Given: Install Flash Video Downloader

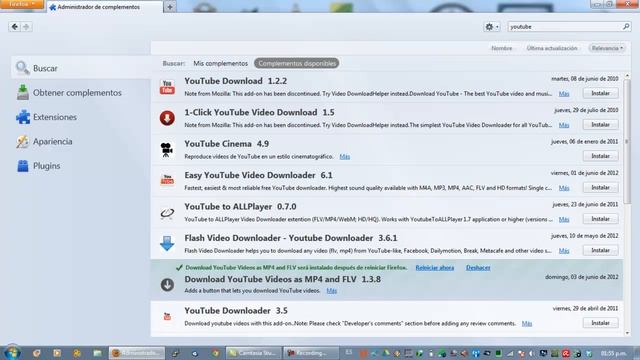Looking at the screenshot, I should click(x=600, y=251).
